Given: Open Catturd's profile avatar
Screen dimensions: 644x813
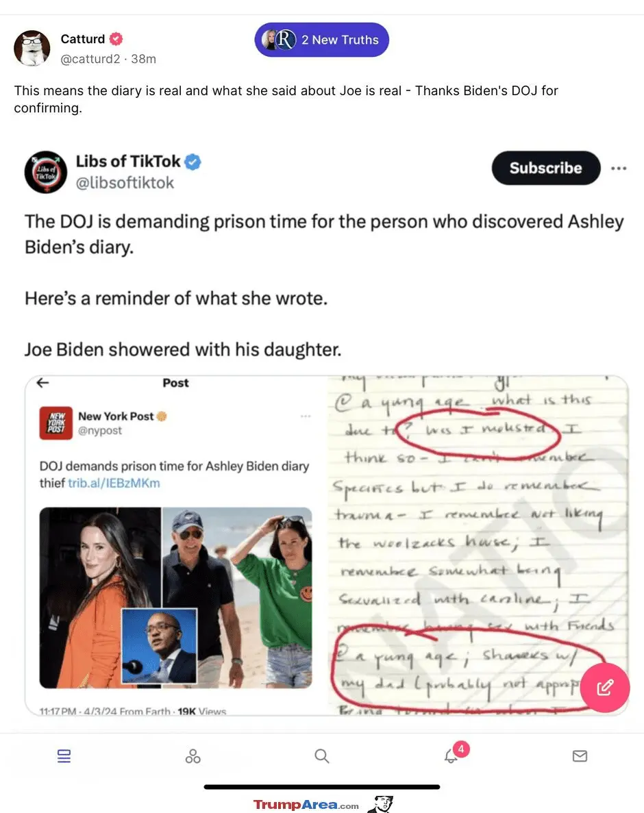Looking at the screenshot, I should click(x=32, y=48).
